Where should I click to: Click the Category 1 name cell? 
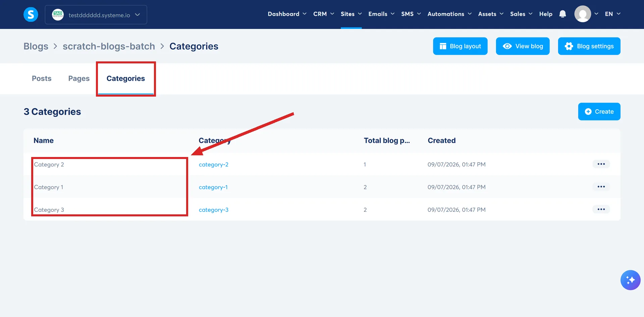pos(49,187)
